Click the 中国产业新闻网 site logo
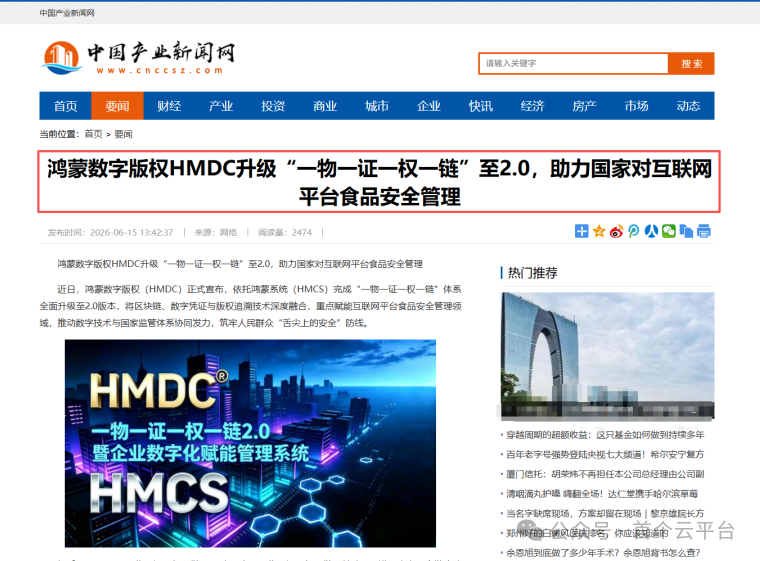This screenshot has height=561, width=760. coord(139,58)
